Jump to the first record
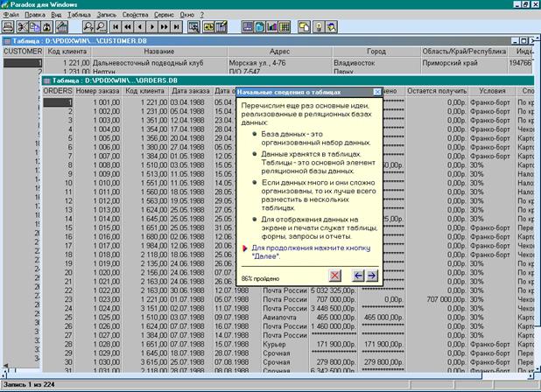Image resolution: width=541 pixels, height=392 pixels. (116, 26)
